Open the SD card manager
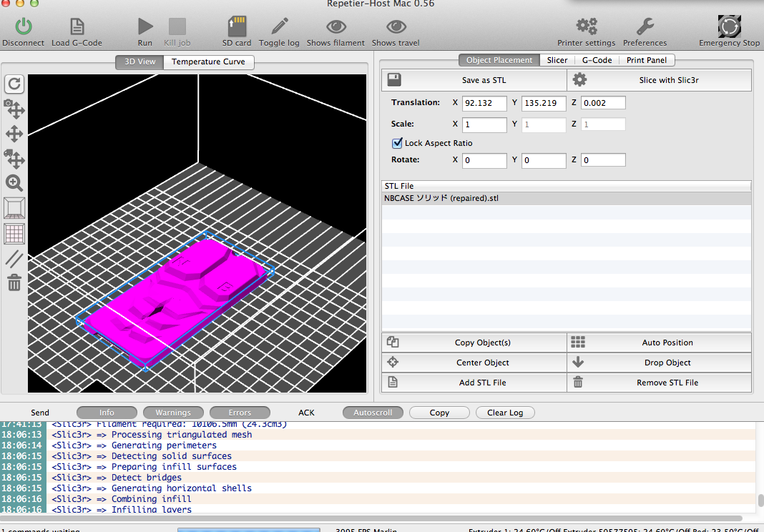The height and width of the screenshot is (532, 764). click(237, 26)
